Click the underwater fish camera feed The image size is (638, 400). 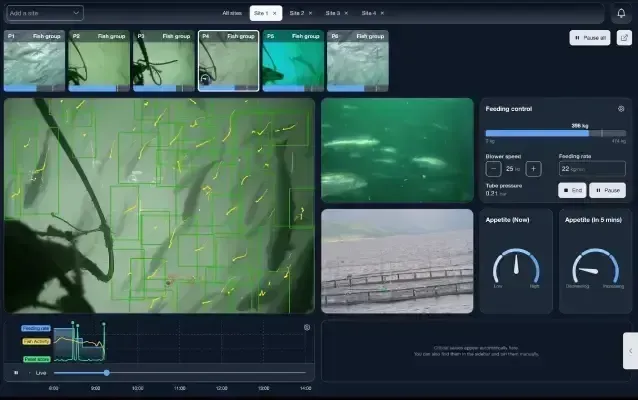pyautogui.click(x=397, y=150)
